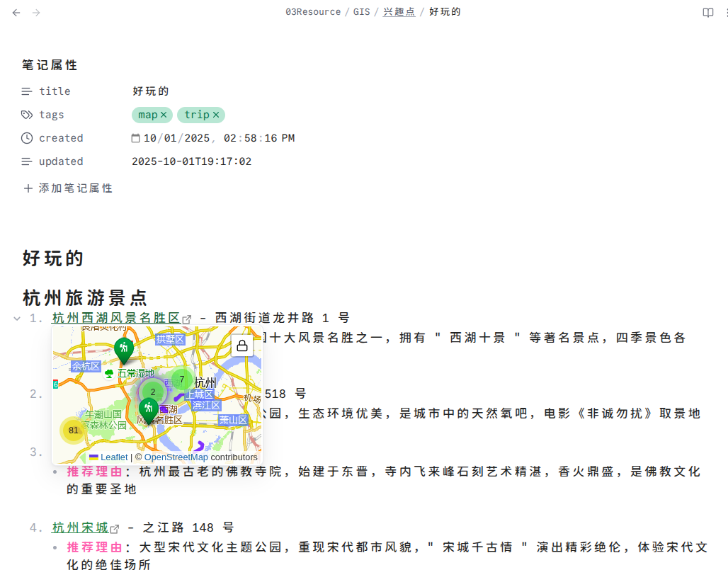
Task: Click the title property value 好玩的
Action: (150, 91)
